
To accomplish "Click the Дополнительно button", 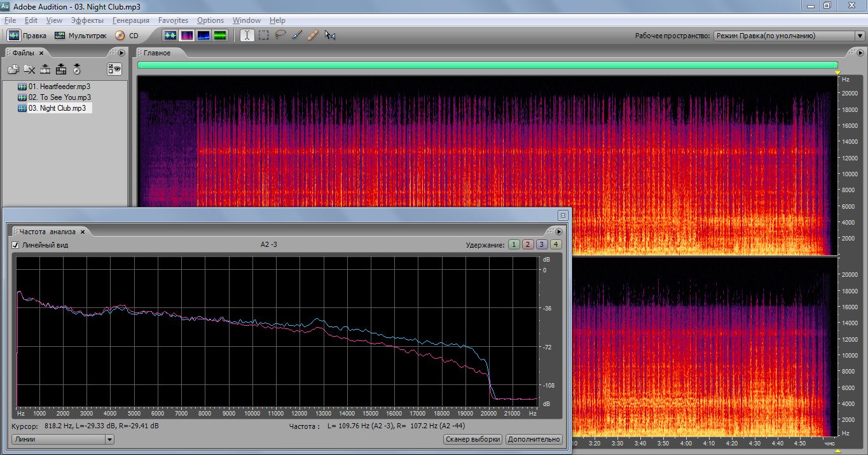I will (x=534, y=439).
